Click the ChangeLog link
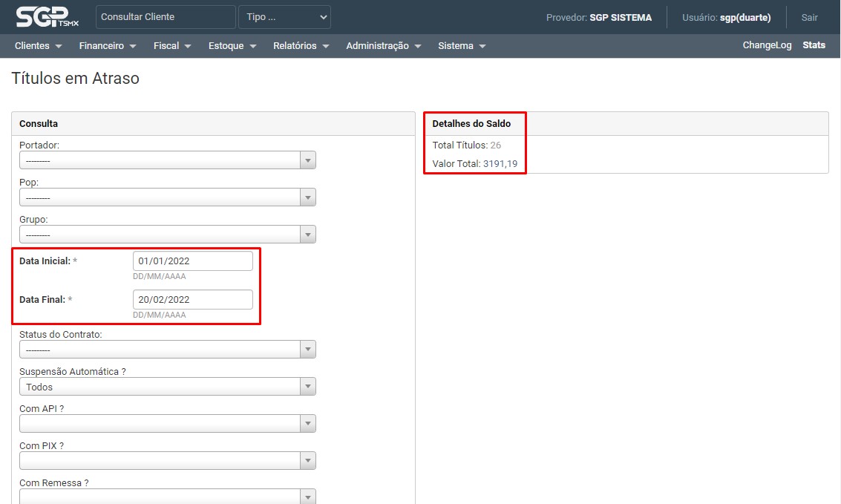The height and width of the screenshot is (504, 841). 767,45
